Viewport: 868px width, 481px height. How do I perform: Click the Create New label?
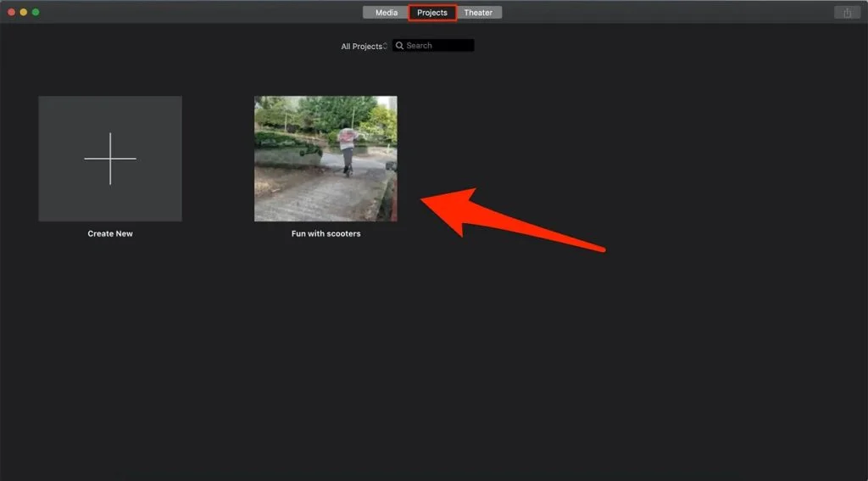110,234
